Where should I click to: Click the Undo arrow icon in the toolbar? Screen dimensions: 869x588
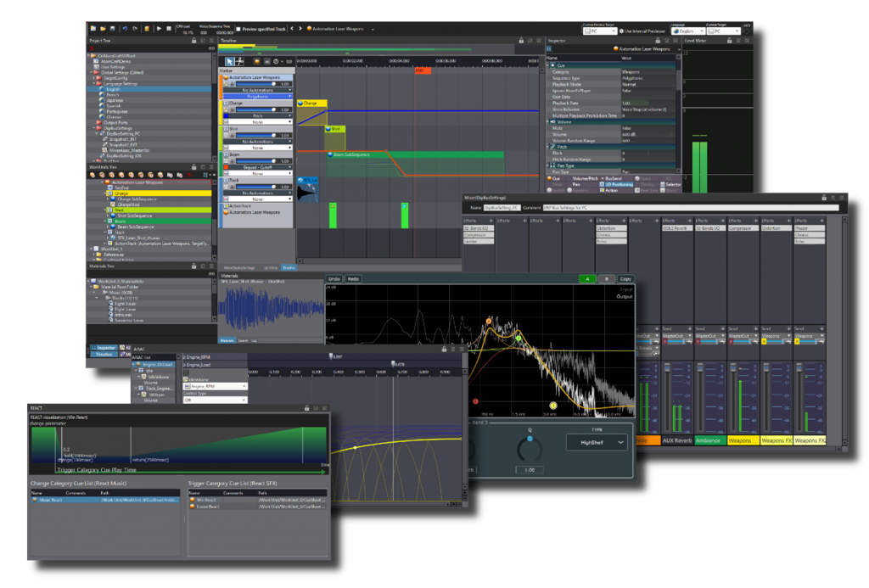(124, 28)
